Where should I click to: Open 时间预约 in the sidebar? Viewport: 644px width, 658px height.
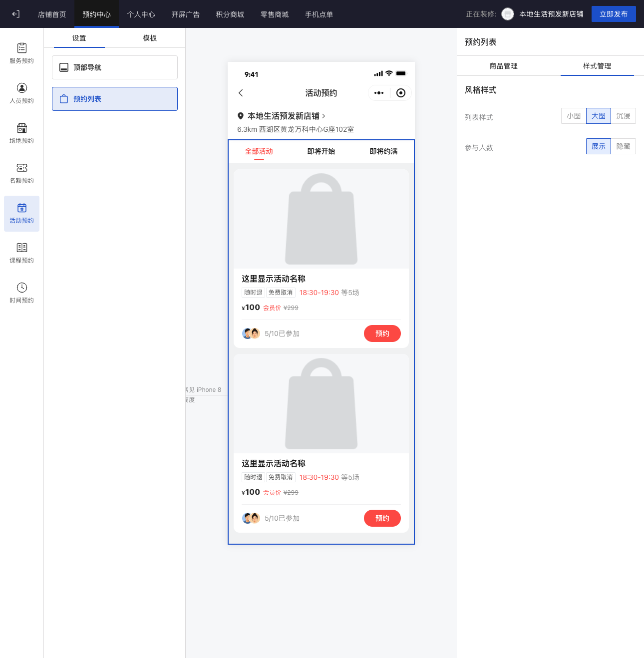[x=21, y=293]
